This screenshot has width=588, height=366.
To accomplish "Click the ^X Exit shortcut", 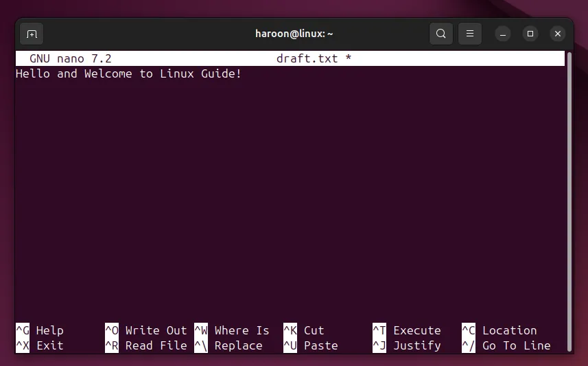I will click(x=40, y=345).
